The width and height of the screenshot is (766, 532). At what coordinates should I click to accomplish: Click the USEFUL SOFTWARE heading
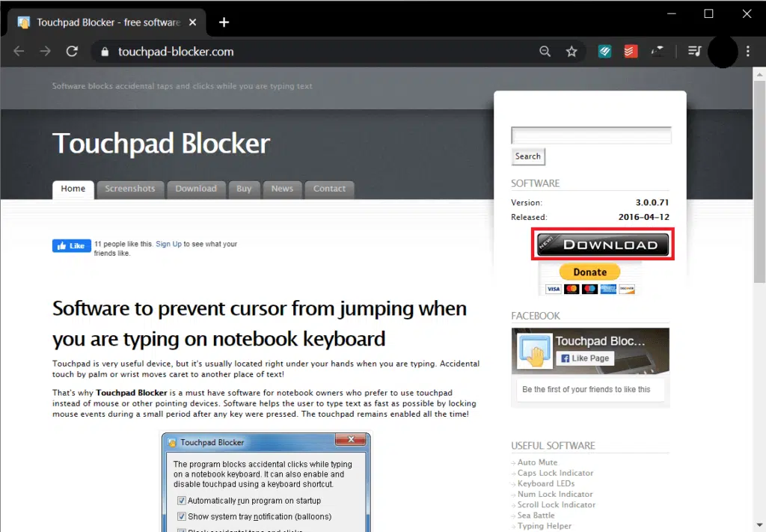[x=553, y=445]
